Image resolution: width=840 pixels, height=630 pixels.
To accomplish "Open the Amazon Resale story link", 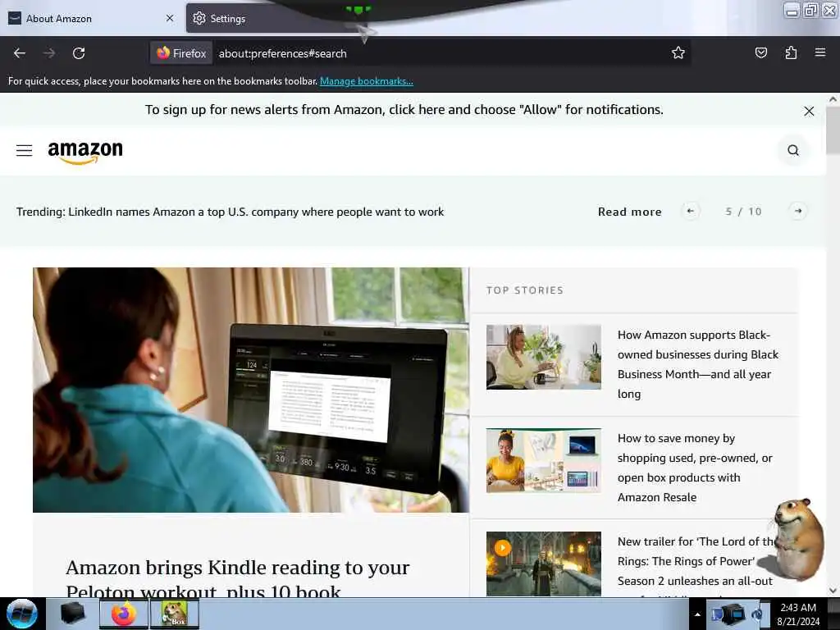I will 695,468.
